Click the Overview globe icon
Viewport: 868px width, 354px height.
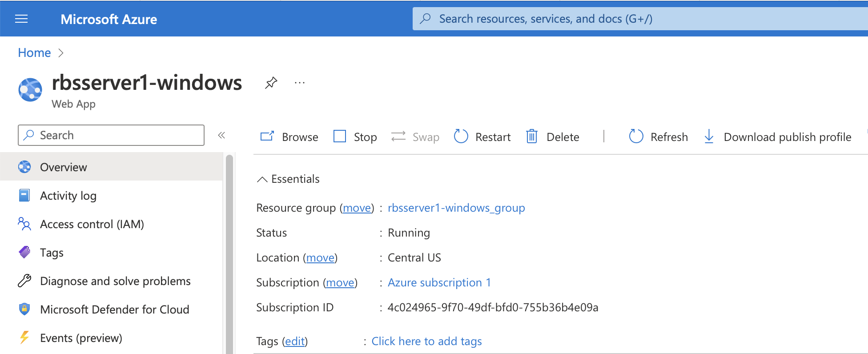[x=24, y=167]
